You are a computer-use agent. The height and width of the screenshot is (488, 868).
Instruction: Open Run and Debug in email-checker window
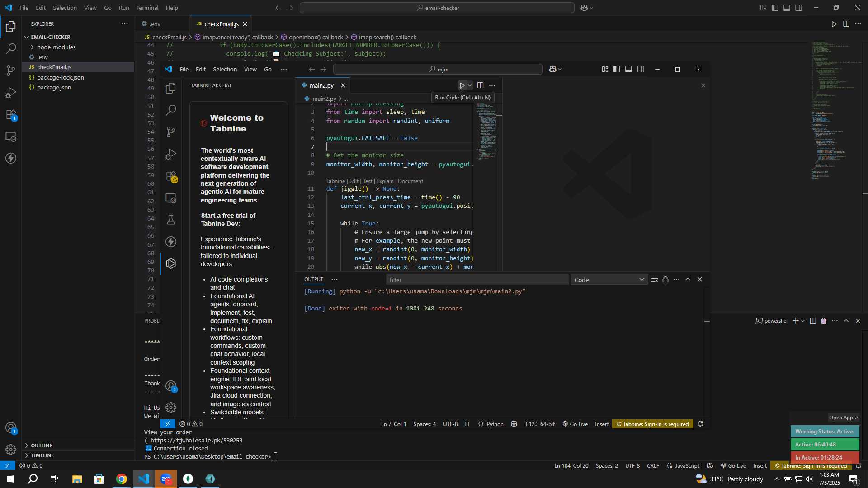point(11,93)
